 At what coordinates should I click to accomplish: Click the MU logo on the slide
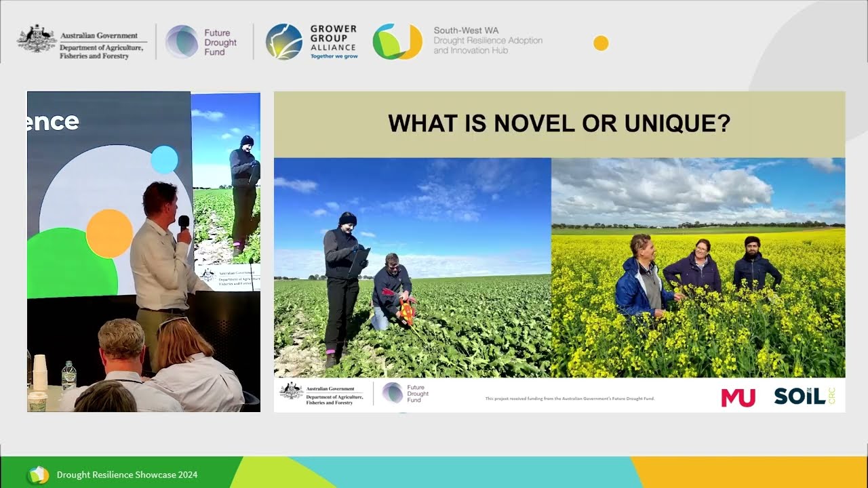coord(738,397)
